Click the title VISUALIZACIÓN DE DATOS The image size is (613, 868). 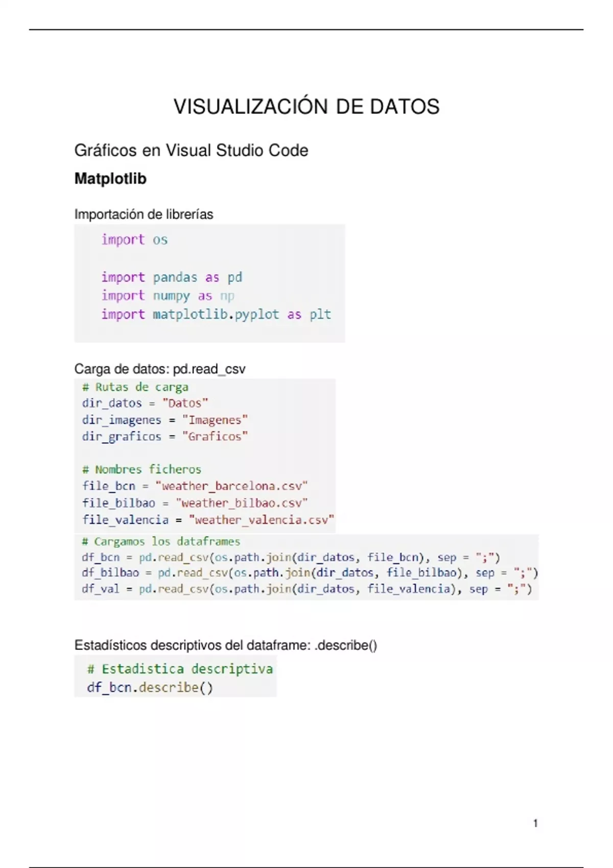point(306,107)
